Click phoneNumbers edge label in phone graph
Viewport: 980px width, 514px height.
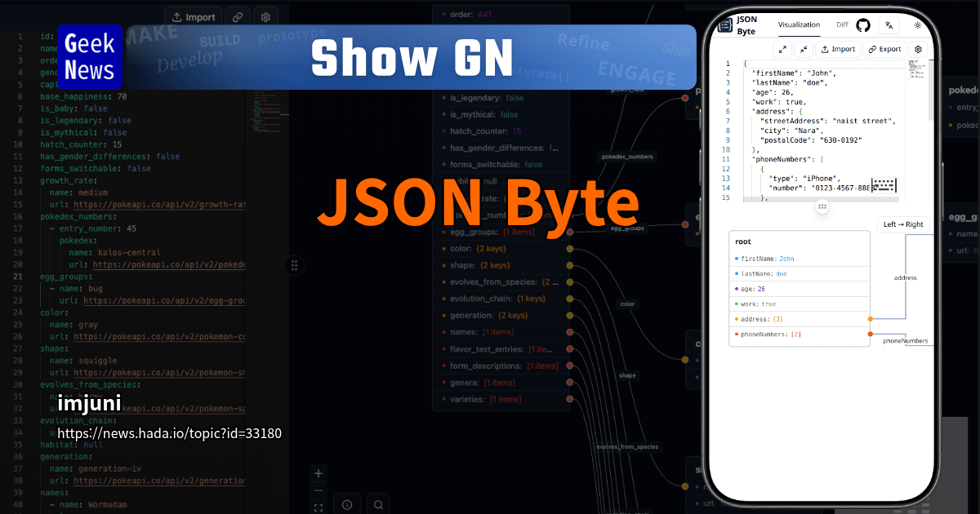[x=905, y=341]
